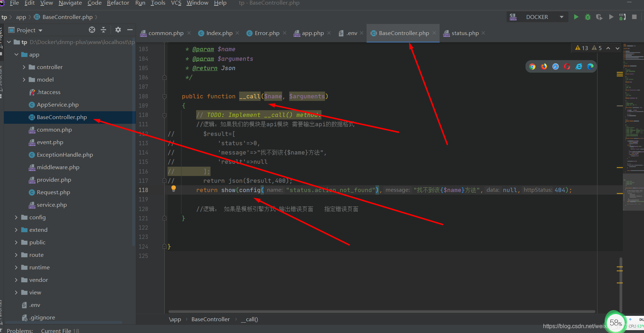644x333 pixels.
Task: Open preview in Internet Explorer icon
Action: click(x=579, y=67)
